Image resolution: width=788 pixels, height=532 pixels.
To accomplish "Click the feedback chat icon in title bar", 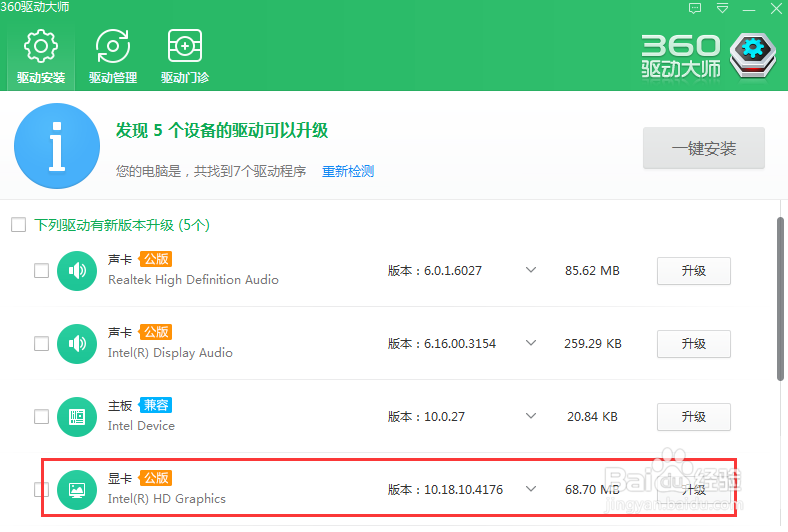I will coord(695,9).
